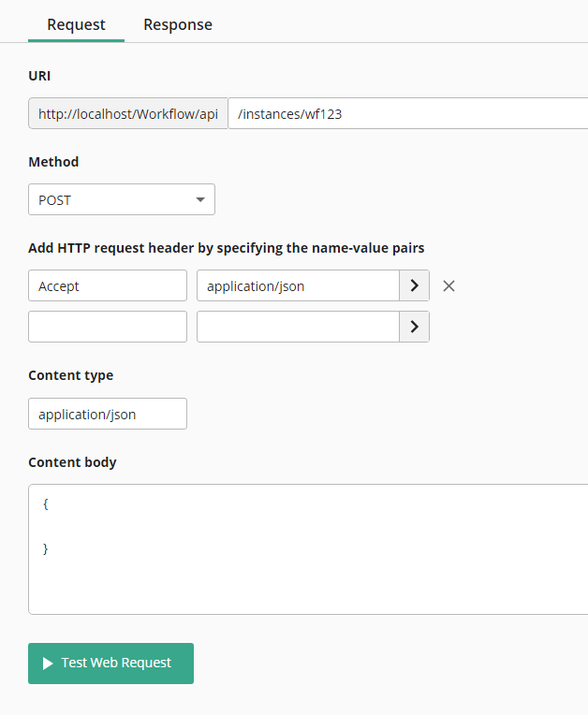
Task: Click the http://localhost/Workflow/api base URL box
Action: [x=128, y=113]
